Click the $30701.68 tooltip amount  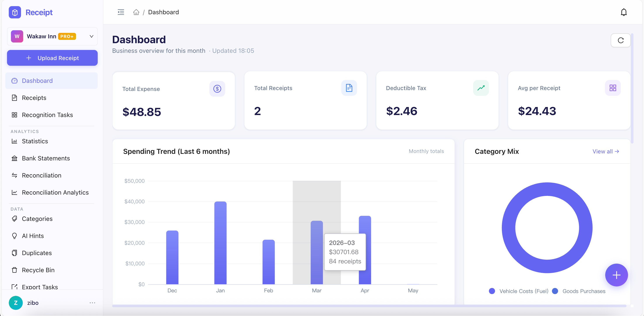point(343,252)
